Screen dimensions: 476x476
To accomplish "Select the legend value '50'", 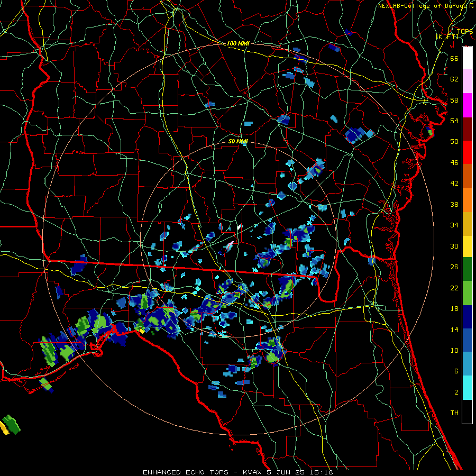I will pyautogui.click(x=454, y=142).
